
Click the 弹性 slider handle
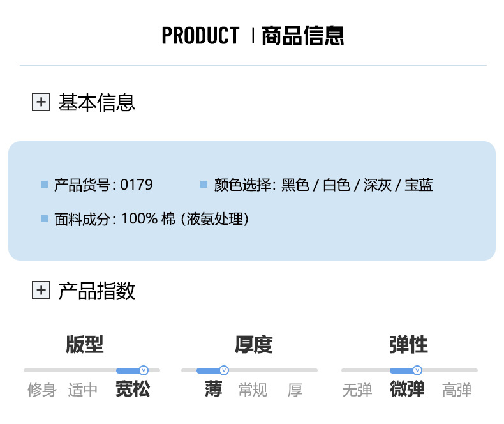(x=417, y=370)
